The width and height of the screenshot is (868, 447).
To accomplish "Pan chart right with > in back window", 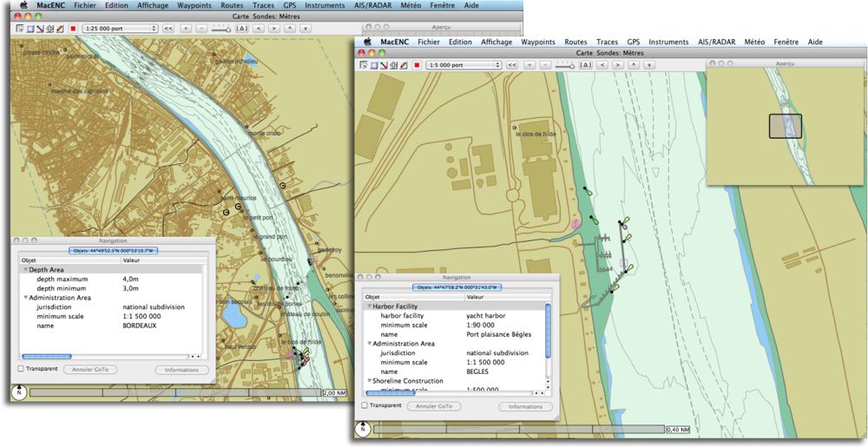I will (x=274, y=29).
